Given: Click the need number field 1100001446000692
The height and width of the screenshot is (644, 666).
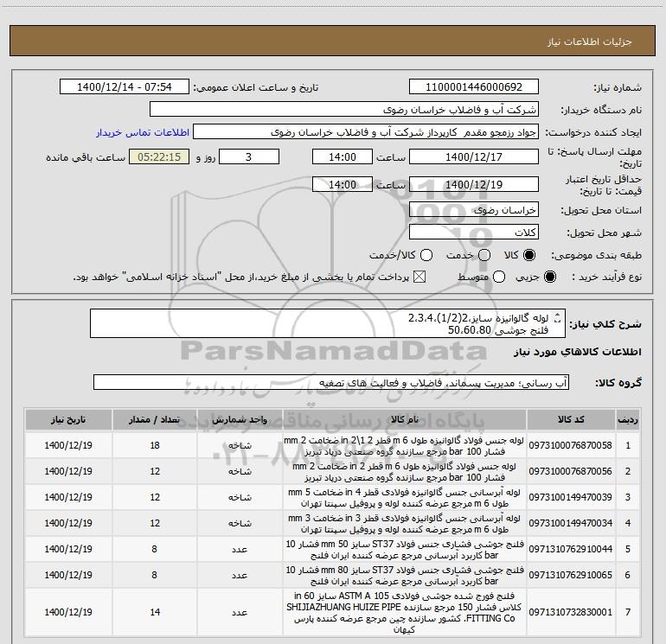Looking at the screenshot, I should [x=474, y=86].
